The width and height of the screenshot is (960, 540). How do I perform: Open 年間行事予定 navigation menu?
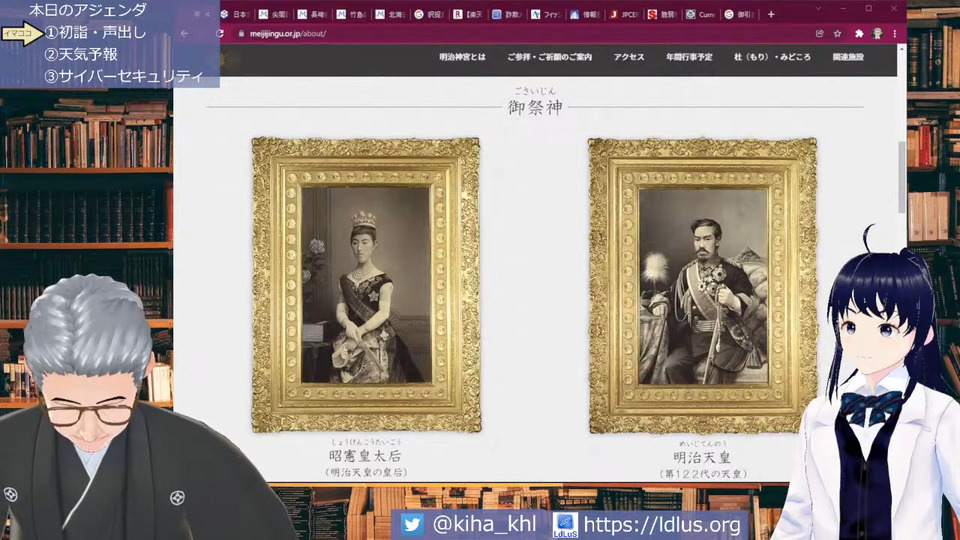(689, 57)
